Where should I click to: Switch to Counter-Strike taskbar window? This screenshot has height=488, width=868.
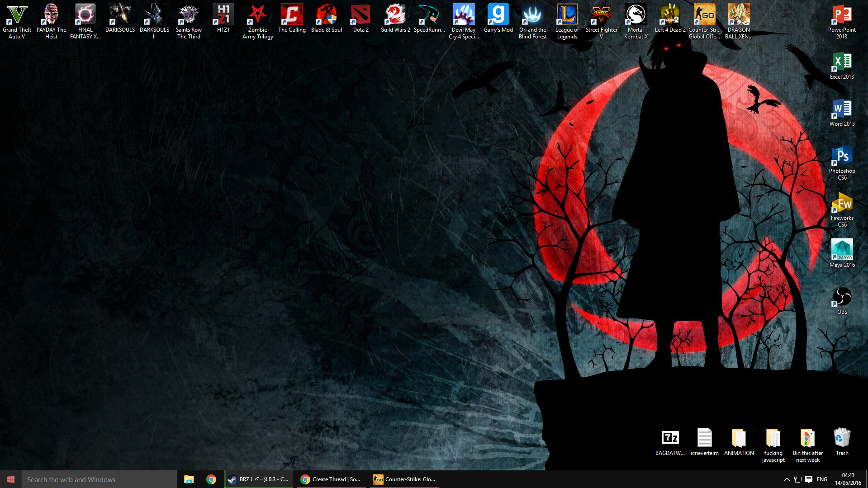(x=404, y=479)
